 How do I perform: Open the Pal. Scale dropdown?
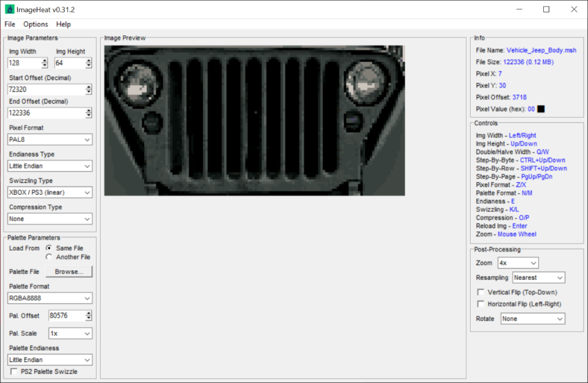click(x=70, y=334)
